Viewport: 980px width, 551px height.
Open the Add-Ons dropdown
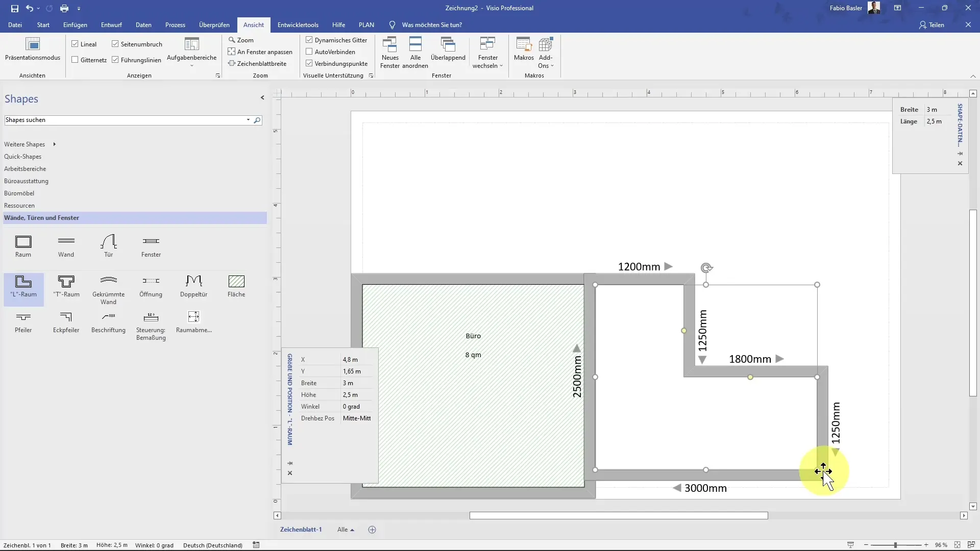[x=546, y=53]
